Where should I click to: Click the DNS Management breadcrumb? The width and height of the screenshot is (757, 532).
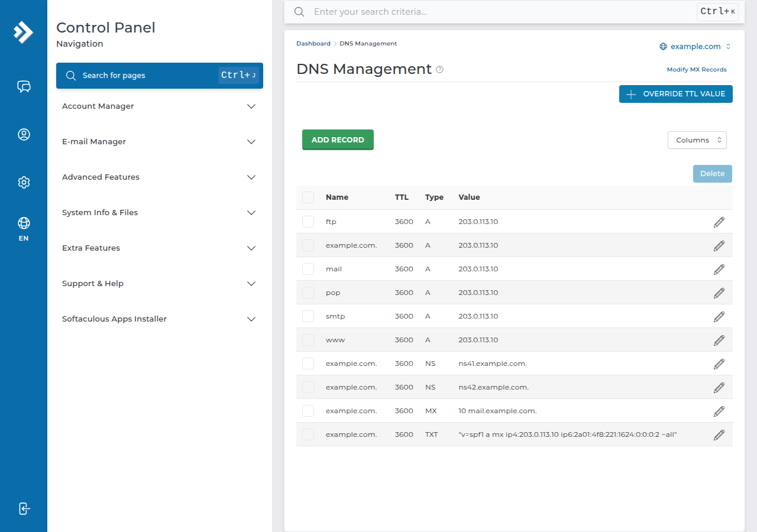tap(368, 44)
